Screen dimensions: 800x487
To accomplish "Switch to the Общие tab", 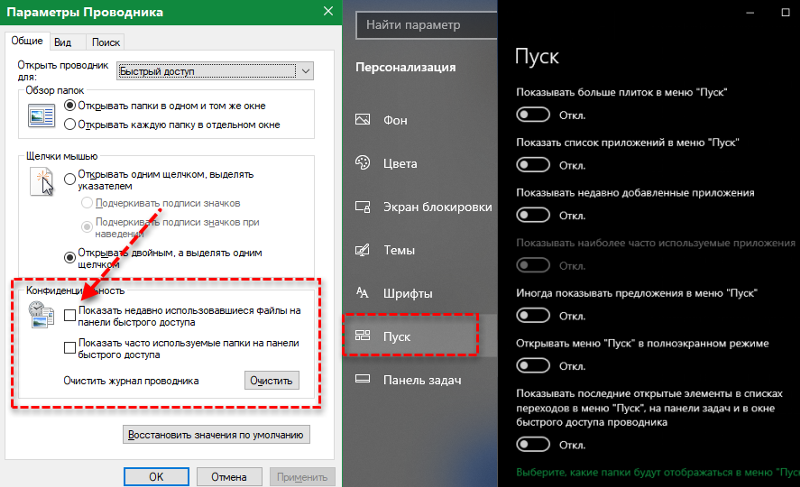I will click(27, 41).
